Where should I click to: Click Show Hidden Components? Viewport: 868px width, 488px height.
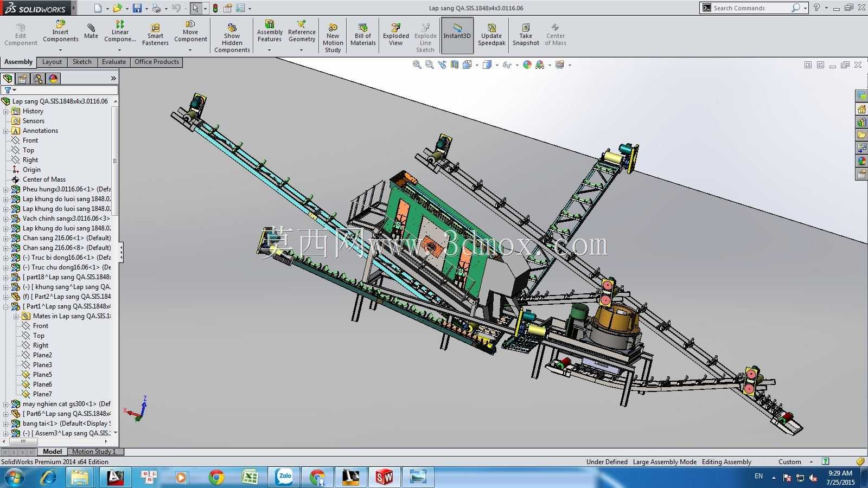[232, 38]
